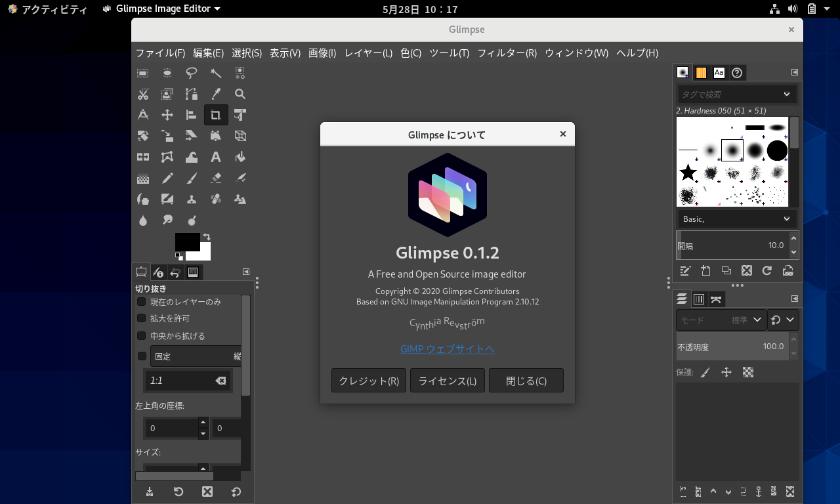The height and width of the screenshot is (504, 840).
Task: Select the Pencil tool
Action: pyautogui.click(x=167, y=178)
